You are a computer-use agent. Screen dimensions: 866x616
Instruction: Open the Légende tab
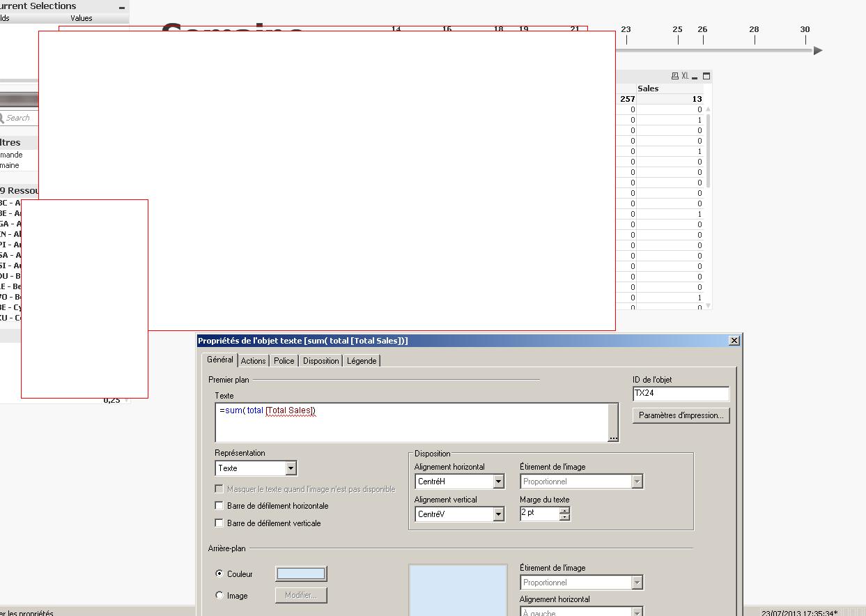tap(362, 361)
